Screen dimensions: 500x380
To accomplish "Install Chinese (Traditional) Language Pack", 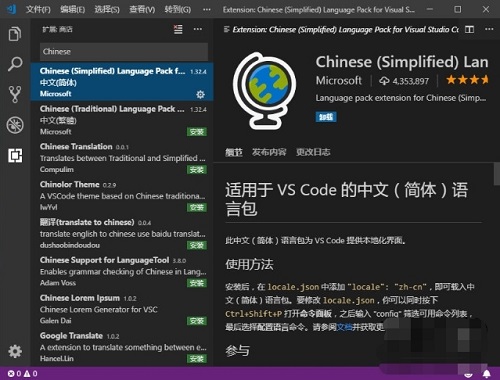I will coord(197,132).
